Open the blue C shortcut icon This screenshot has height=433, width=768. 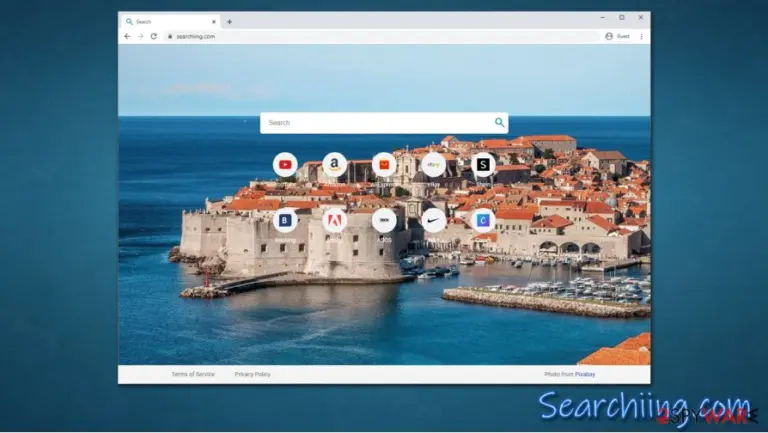(483, 220)
